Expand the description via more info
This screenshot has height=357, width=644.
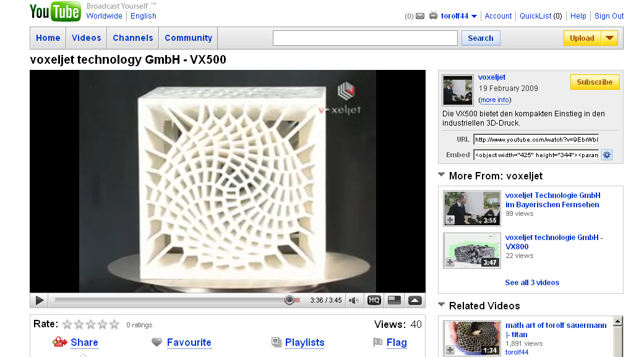(x=494, y=100)
